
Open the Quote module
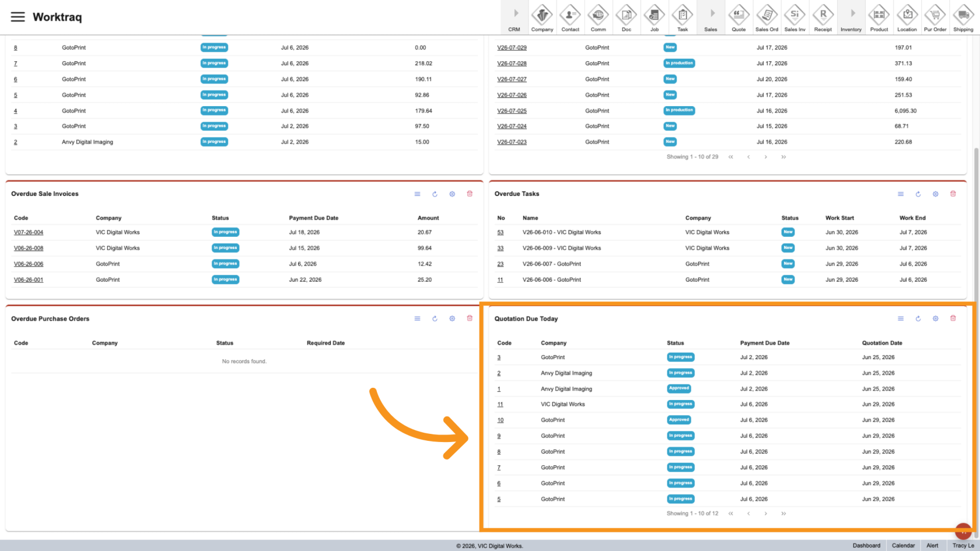coord(738,17)
